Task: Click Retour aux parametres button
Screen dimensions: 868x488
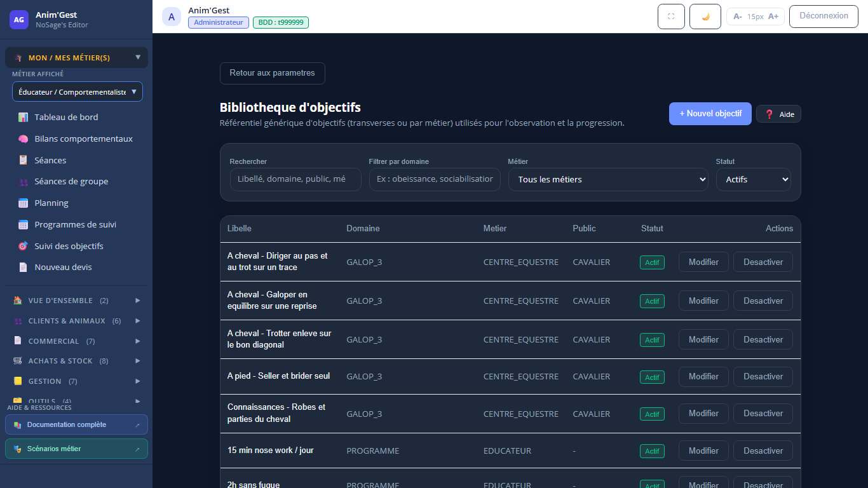Action: [273, 73]
